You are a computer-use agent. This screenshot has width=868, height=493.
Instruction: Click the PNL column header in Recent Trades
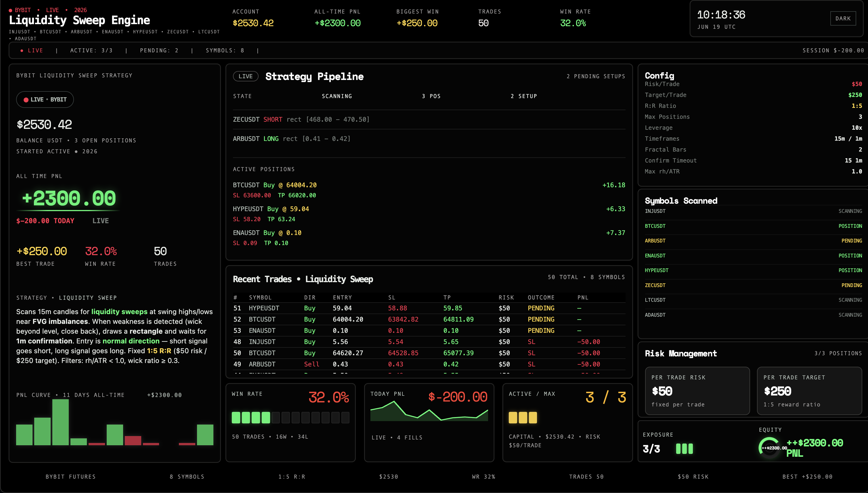click(583, 298)
